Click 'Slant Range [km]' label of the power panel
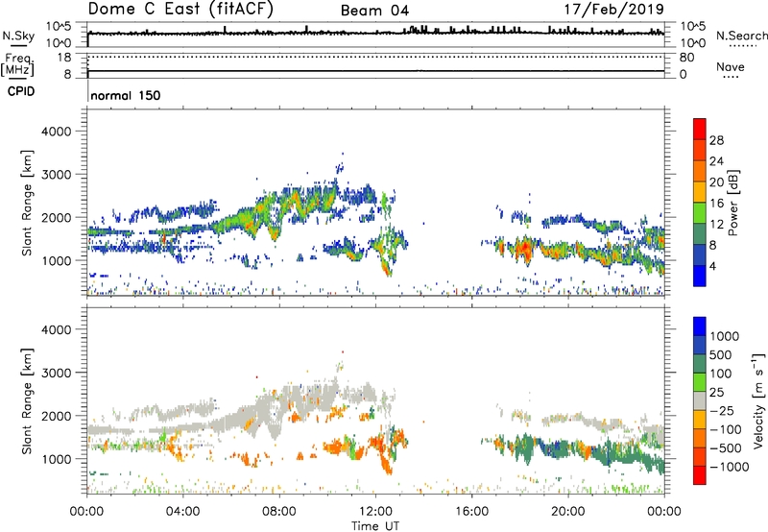 click(x=27, y=203)
